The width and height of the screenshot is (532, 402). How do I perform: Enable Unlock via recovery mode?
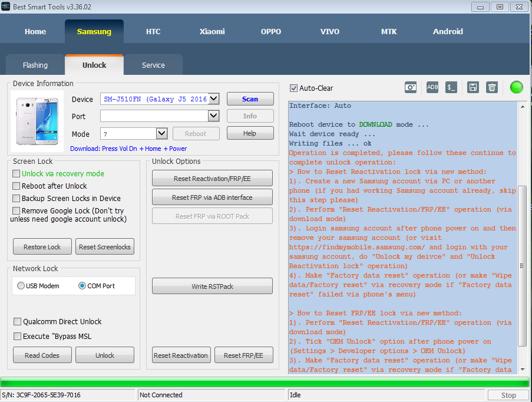(18, 174)
